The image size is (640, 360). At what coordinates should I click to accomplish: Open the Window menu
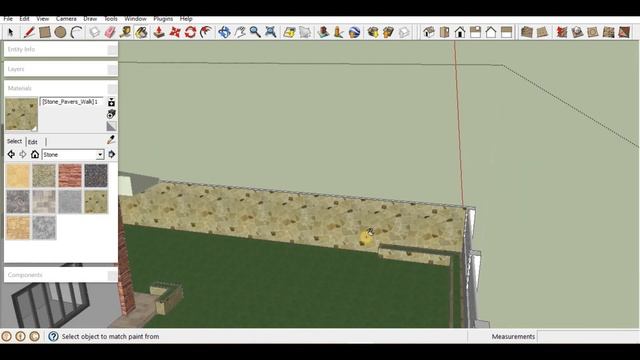[135, 19]
